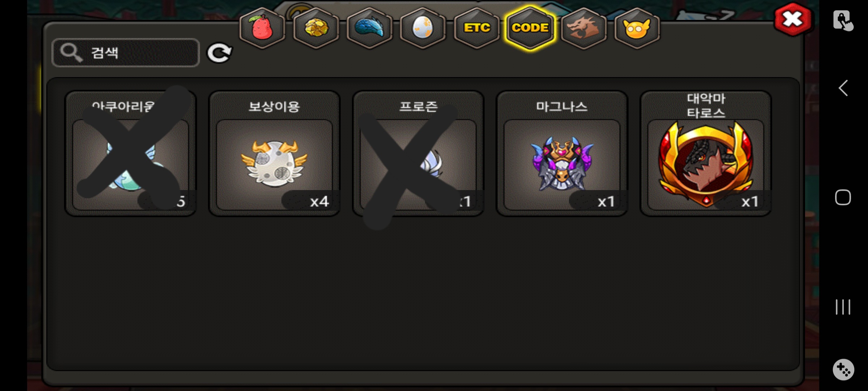
Task: Select the 보상이용 winged egg item
Action: [x=274, y=154]
